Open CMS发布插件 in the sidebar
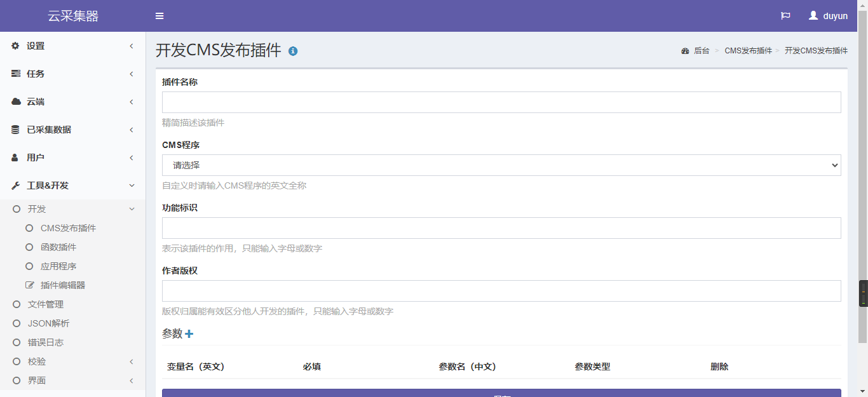868x397 pixels. 68,228
